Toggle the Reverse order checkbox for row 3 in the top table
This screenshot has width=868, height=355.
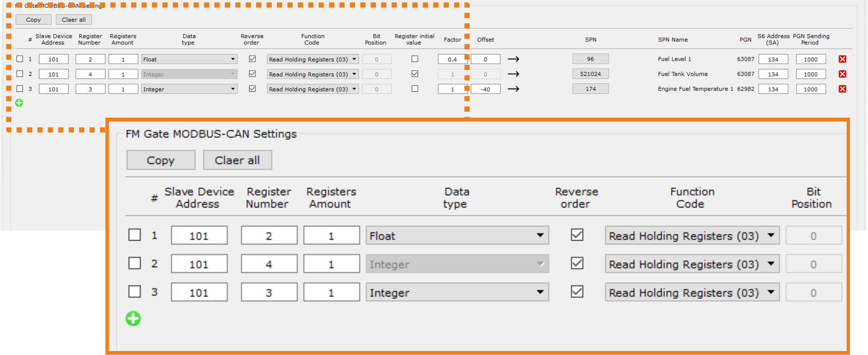[x=252, y=88]
